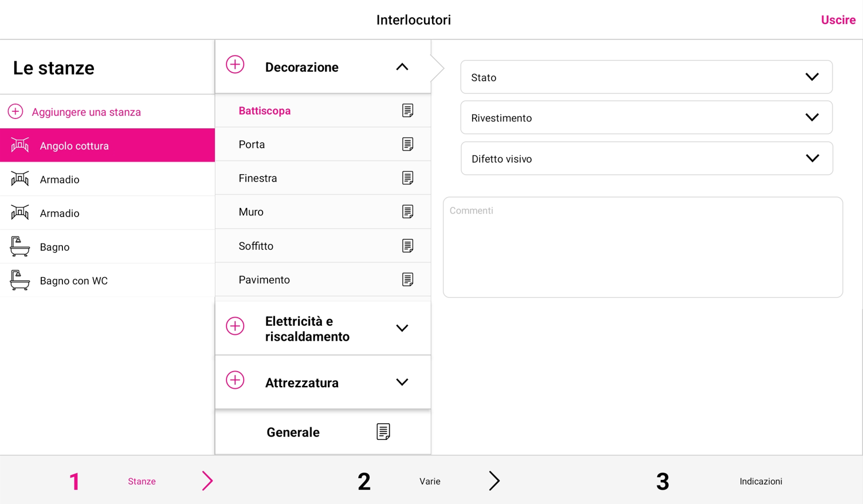This screenshot has width=863, height=504.
Task: Select the Bagno room
Action: click(x=107, y=247)
